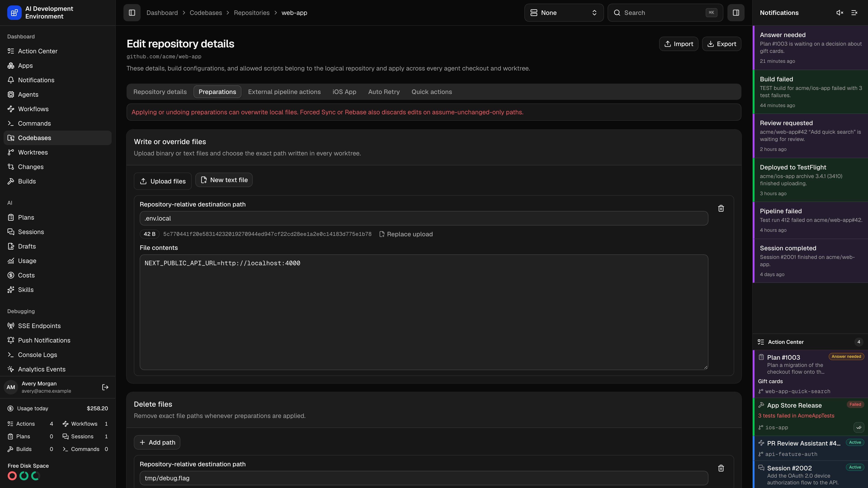Create a New text file
The height and width of the screenshot is (488, 868).
click(224, 180)
